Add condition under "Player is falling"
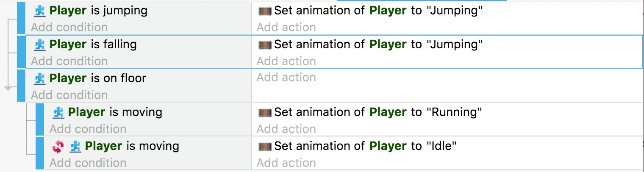 pos(69,61)
